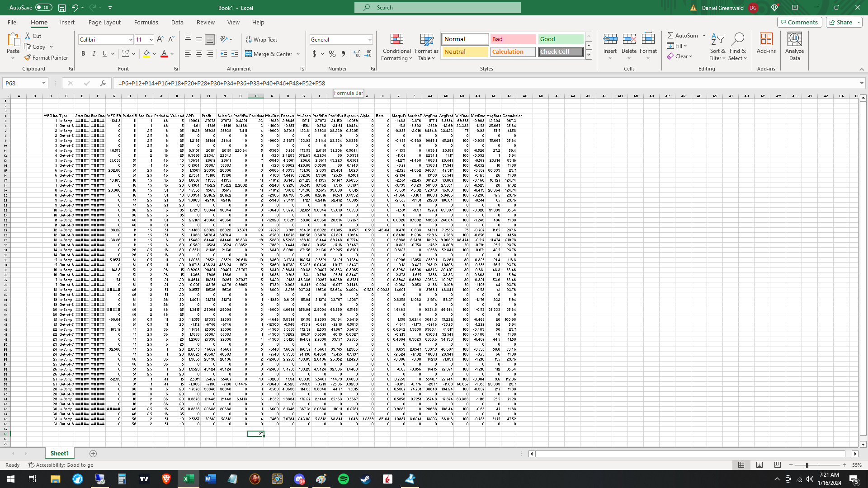Toggle the AutoSave switch
868x488 pixels.
43,8
